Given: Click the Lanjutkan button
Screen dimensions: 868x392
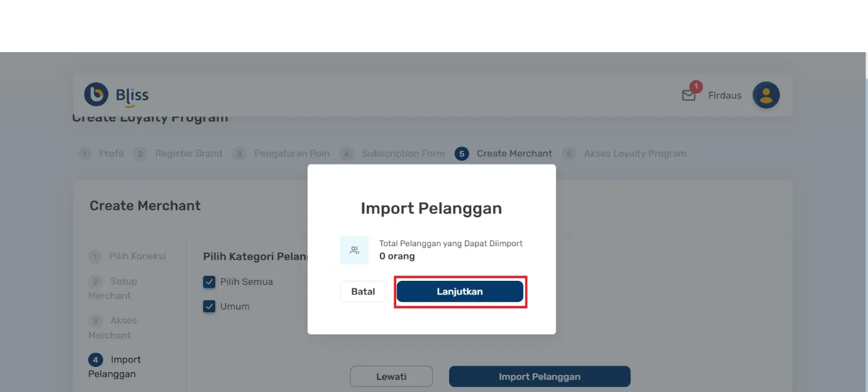Looking at the screenshot, I should click(x=460, y=291).
